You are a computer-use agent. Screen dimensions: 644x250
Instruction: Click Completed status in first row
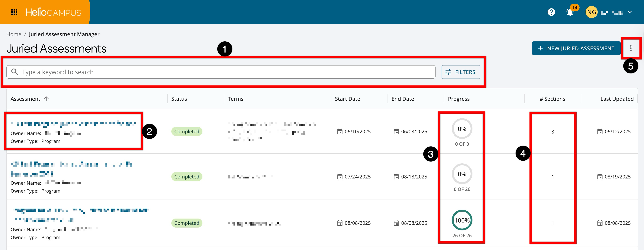pyautogui.click(x=187, y=132)
